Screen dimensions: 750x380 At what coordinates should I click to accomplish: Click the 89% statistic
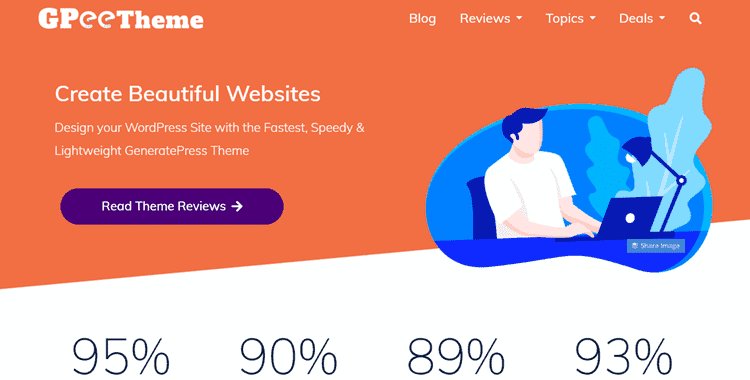[455, 357]
